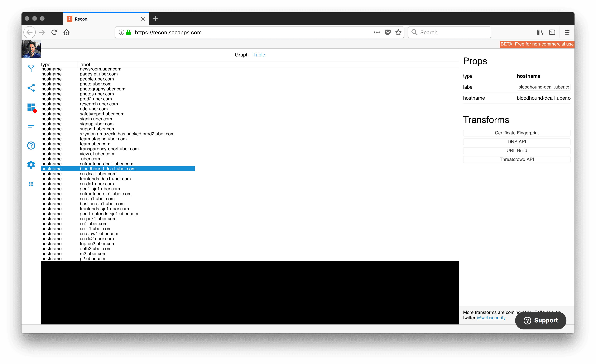The image size is (596, 364).
Task: Select row people.uber.com
Action: point(118,79)
